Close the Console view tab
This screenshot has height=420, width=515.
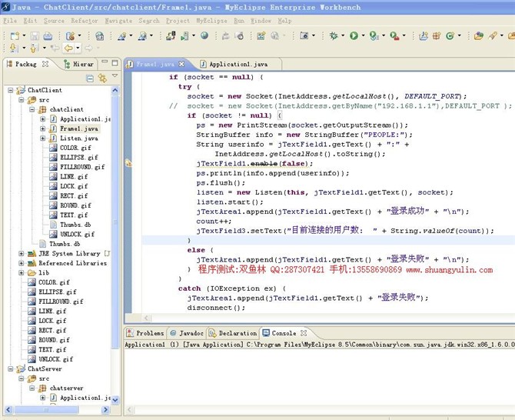click(304, 333)
